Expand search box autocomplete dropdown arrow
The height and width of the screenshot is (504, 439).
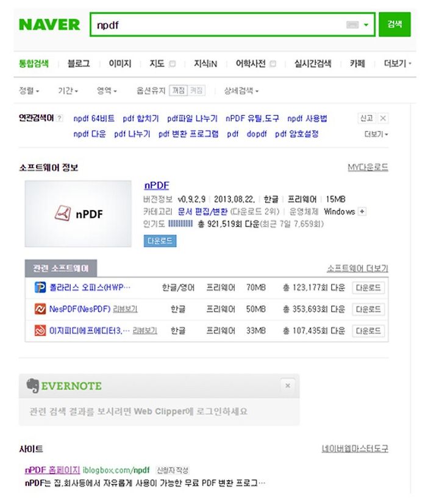pos(366,25)
